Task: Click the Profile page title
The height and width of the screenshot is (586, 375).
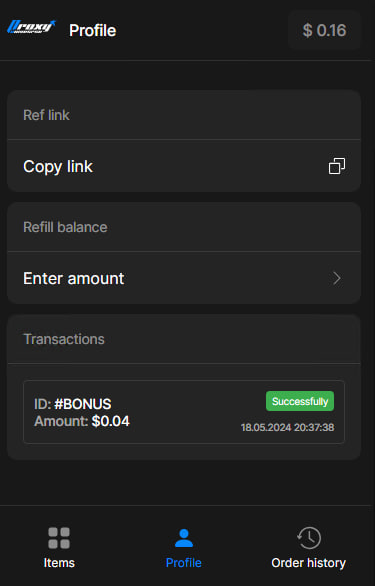Action: (93, 30)
